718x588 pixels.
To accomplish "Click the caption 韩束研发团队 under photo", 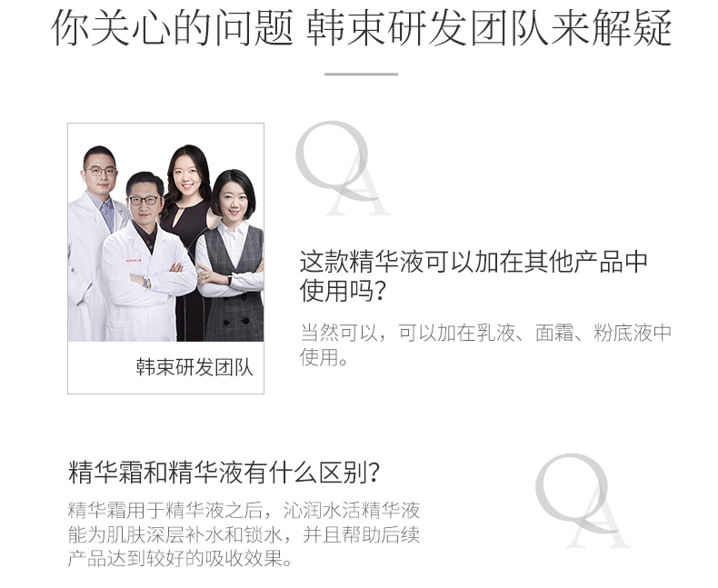I will (x=194, y=367).
